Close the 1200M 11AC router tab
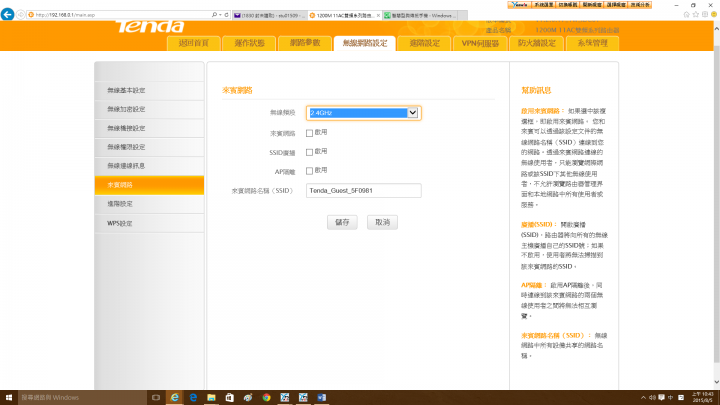 tap(378, 15)
